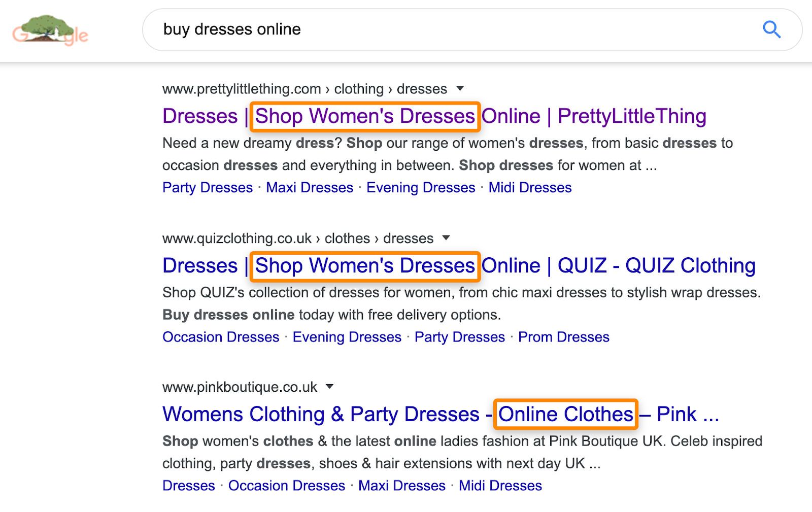Open the Pink Boutique womens clothing result
Viewport: 812px width, 512px height.
tap(441, 414)
